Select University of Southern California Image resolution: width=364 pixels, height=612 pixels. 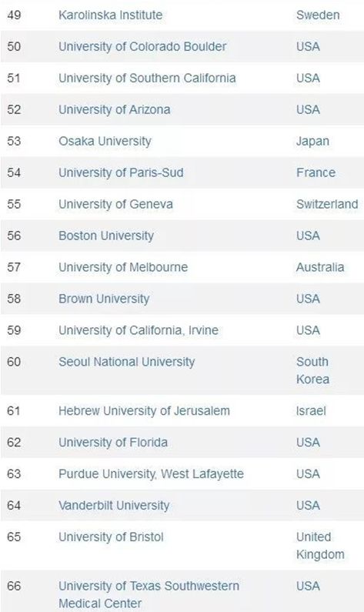pos(147,78)
